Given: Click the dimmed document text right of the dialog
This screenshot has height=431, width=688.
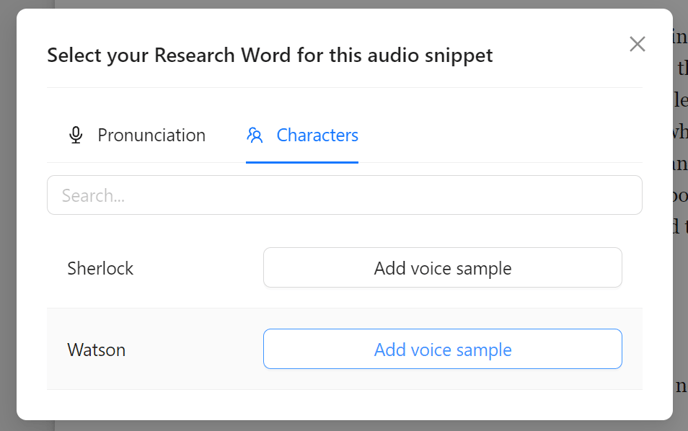Looking at the screenshot, I should point(681,132).
